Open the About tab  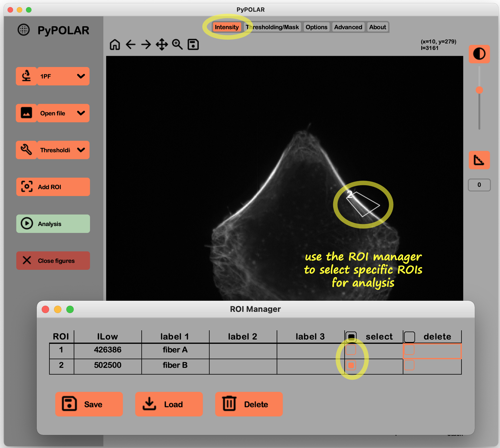click(378, 27)
